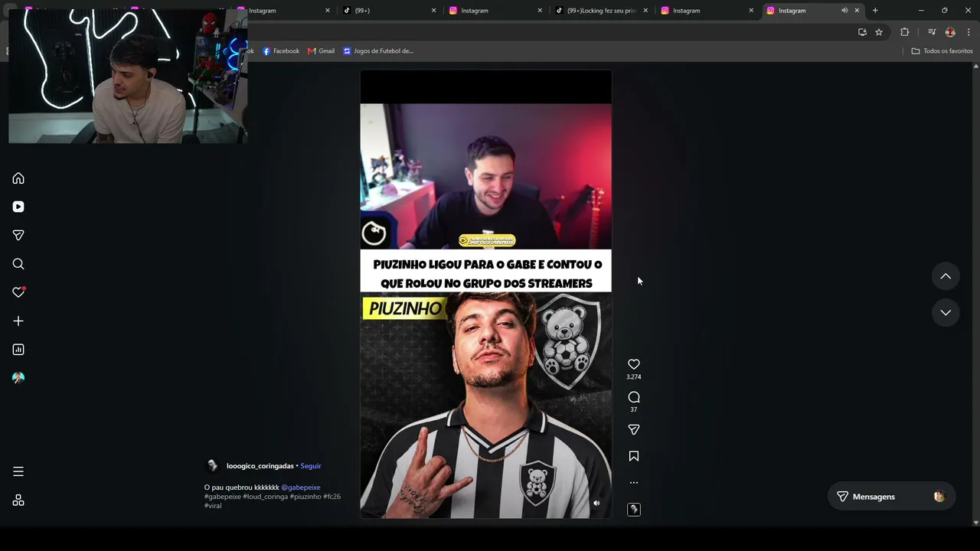
Task: Follow the account via Seguir
Action: [311, 466]
